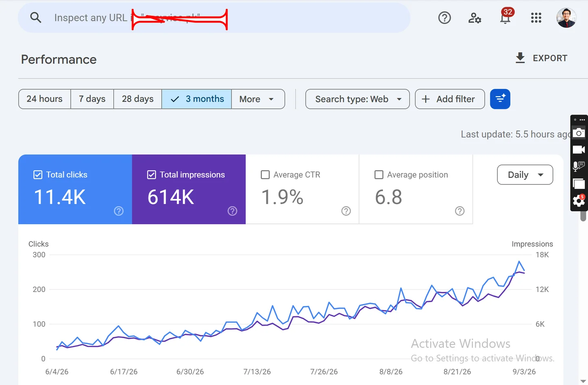Click the Add filter button
The image size is (588, 385).
pyautogui.click(x=450, y=99)
